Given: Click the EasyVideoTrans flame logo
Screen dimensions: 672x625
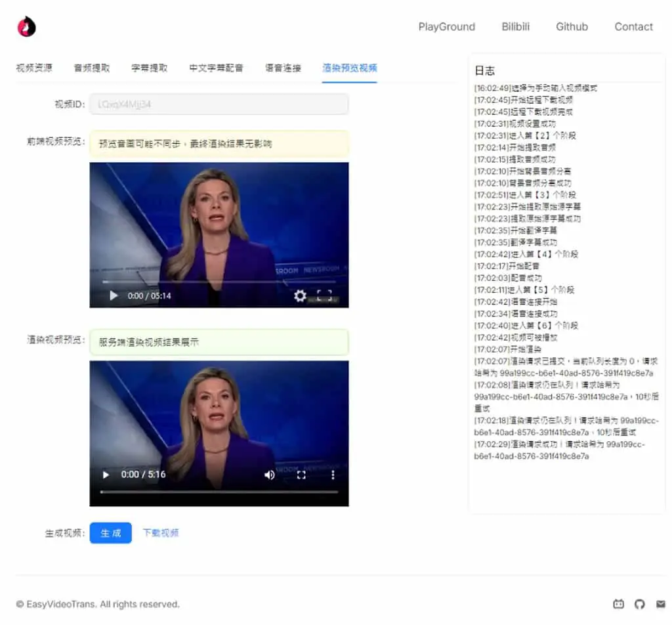Looking at the screenshot, I should point(26,26).
